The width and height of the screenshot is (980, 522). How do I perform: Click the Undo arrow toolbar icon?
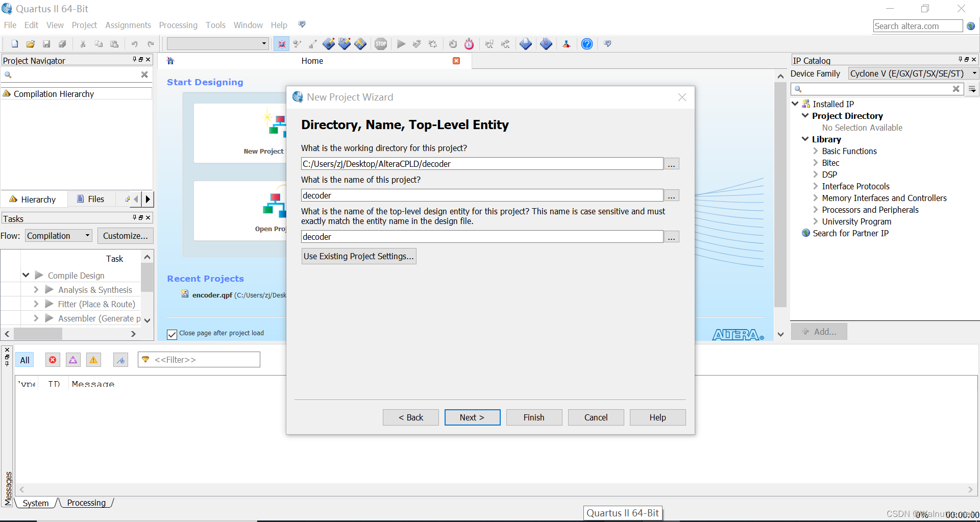point(134,44)
